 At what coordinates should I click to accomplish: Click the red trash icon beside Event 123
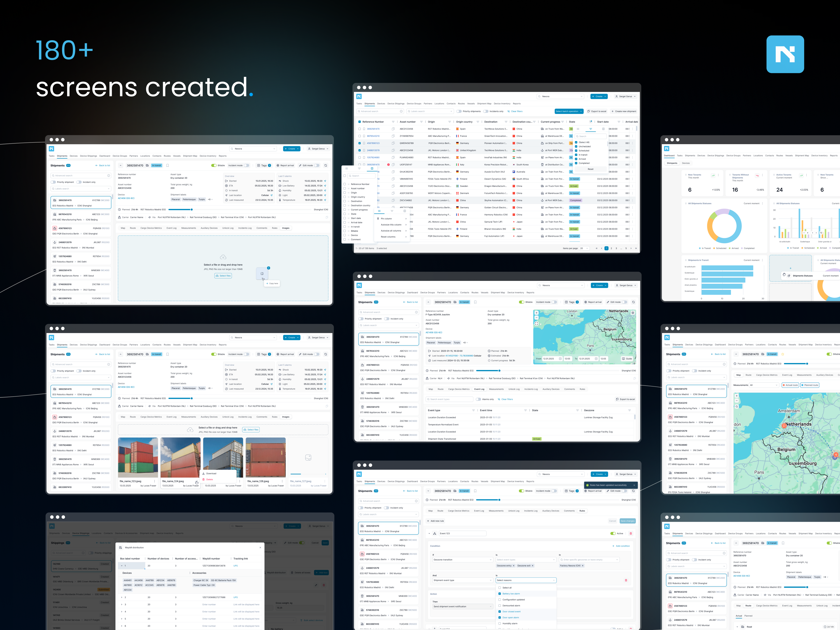[631, 534]
